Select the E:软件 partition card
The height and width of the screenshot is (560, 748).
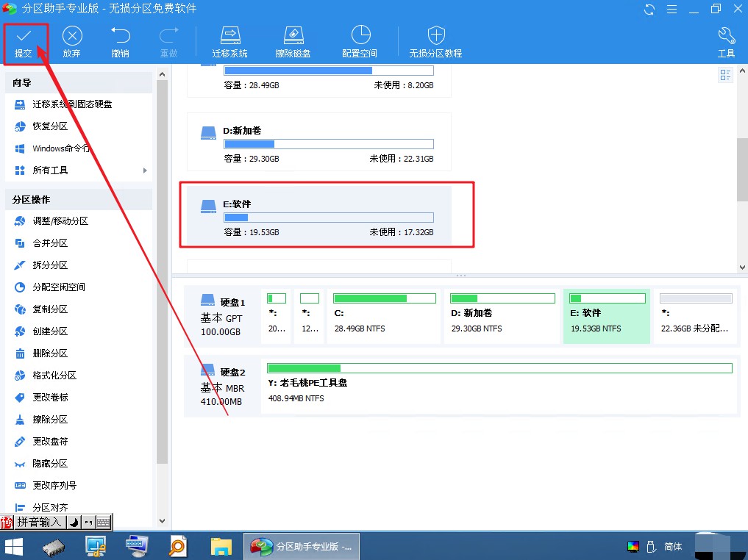click(x=319, y=215)
